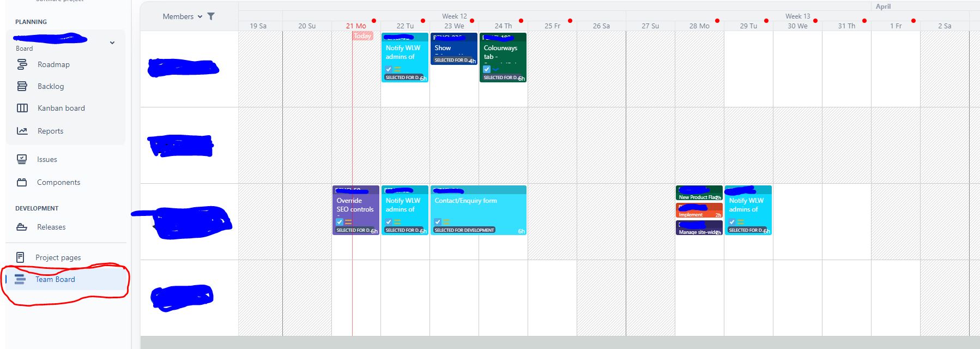Screen dimensions: 980x349
Task: Select Team Board in the sidebar
Action: pos(55,279)
